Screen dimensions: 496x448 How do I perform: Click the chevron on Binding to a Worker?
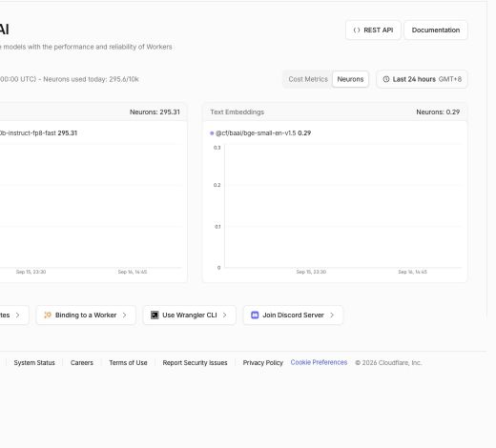125,315
